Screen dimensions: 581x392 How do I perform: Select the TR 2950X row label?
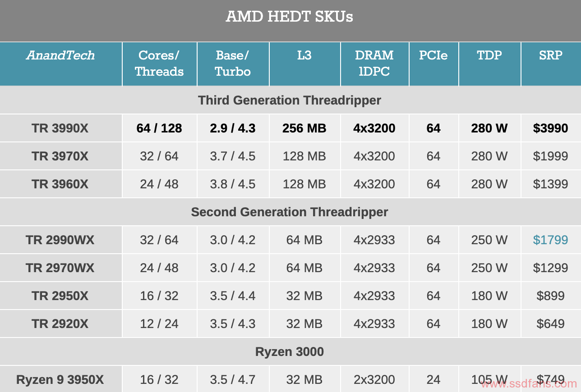(60, 296)
